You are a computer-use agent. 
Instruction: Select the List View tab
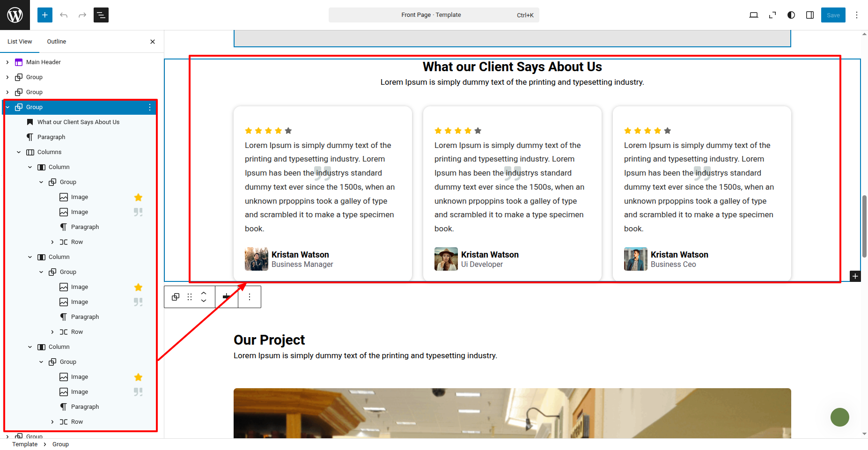(20, 42)
